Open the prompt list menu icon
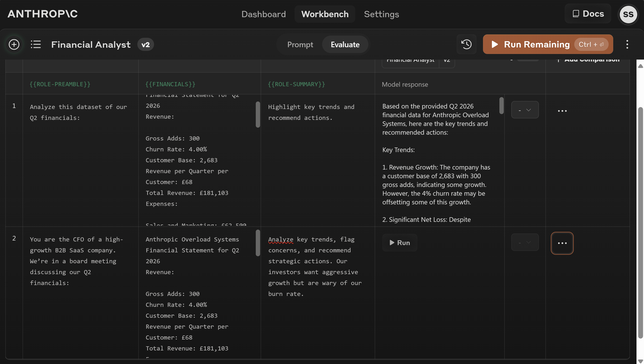Image resolution: width=644 pixels, height=364 pixels. click(x=36, y=45)
